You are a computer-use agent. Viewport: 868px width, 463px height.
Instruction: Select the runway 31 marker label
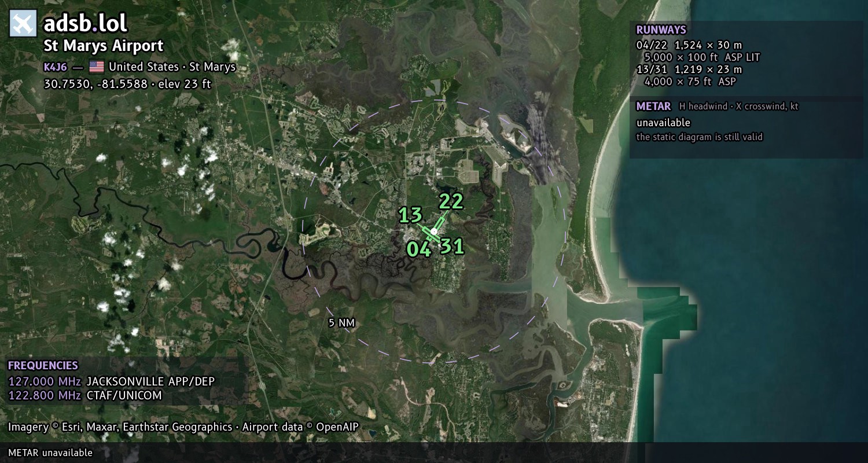[452, 247]
